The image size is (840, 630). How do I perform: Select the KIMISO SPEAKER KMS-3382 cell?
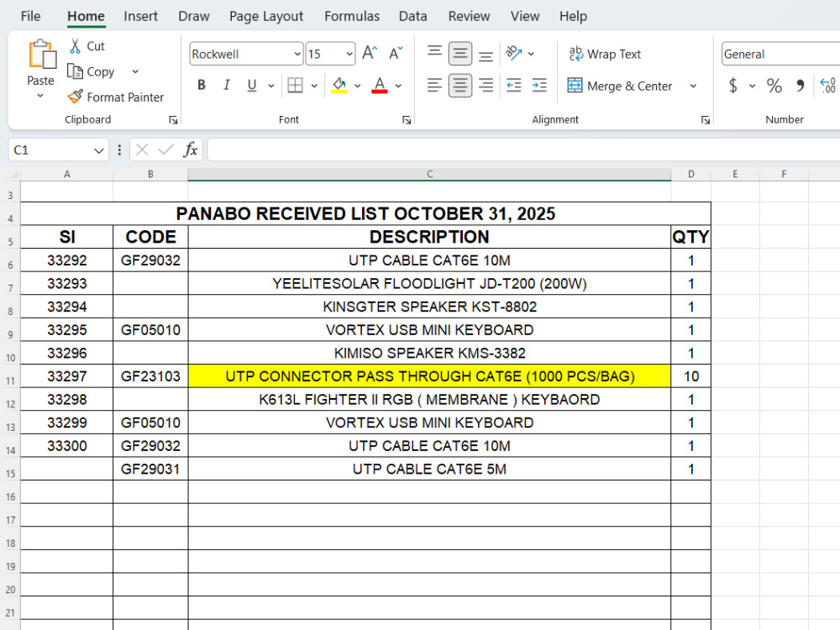point(429,353)
